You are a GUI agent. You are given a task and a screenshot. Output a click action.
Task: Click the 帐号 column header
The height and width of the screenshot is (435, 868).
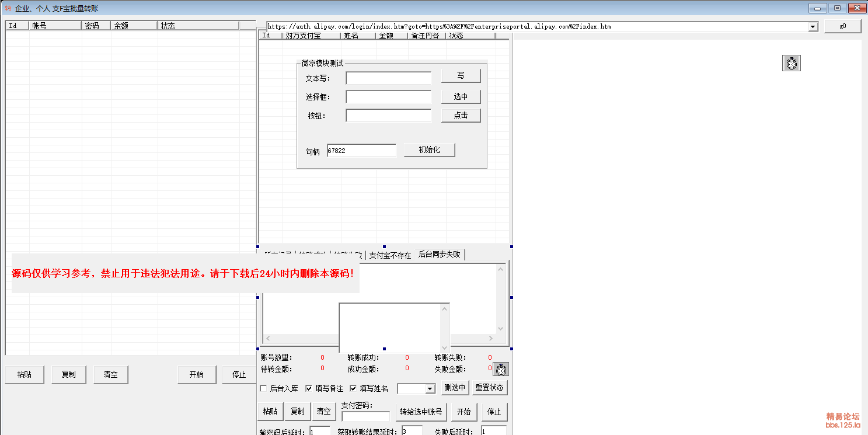click(55, 26)
